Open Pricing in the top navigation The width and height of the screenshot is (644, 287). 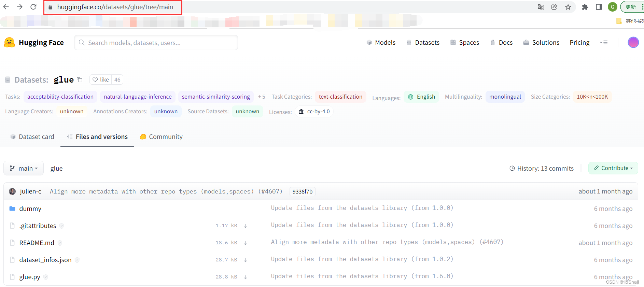pos(579,42)
